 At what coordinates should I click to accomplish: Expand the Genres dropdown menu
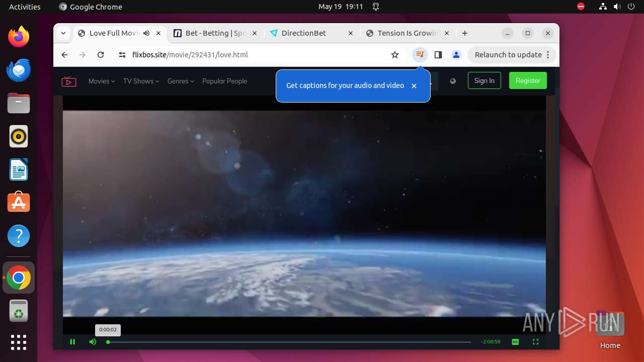[x=181, y=81]
